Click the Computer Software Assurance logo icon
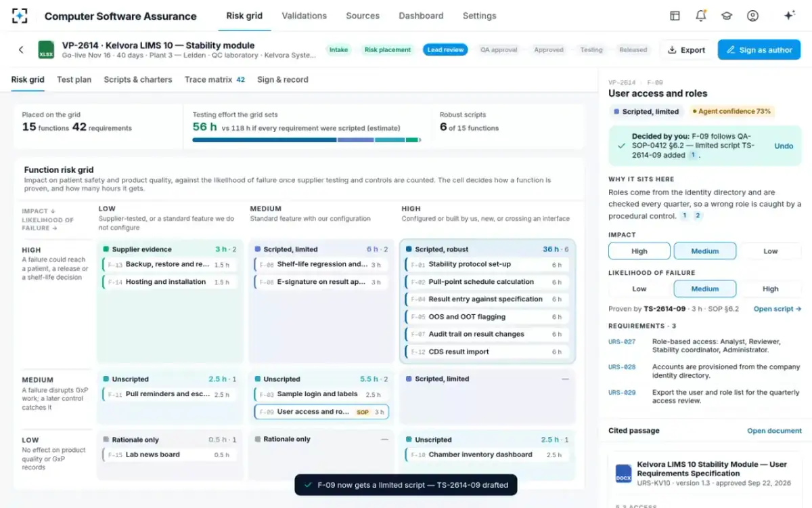The height and width of the screenshot is (508, 812). click(x=20, y=16)
